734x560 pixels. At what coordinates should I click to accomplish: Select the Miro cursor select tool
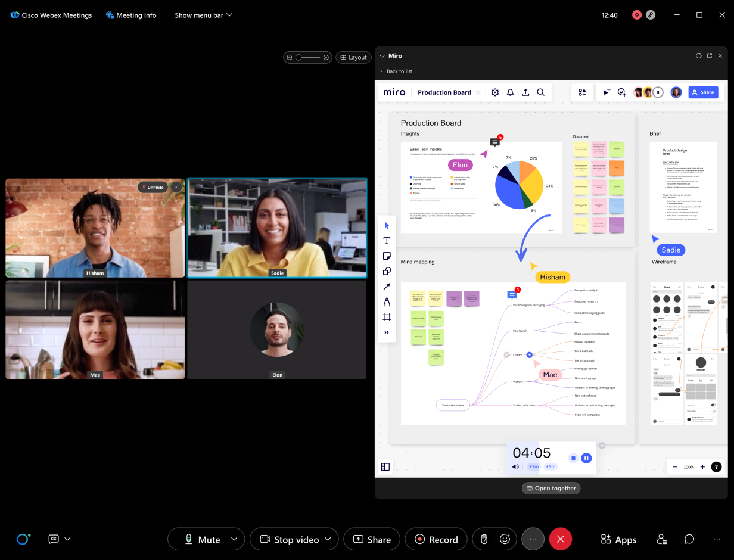[x=387, y=225]
